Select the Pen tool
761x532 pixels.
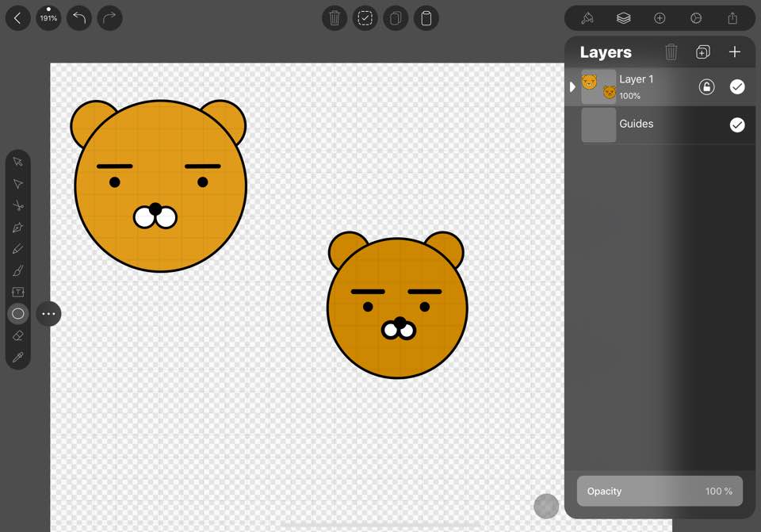pos(18,228)
